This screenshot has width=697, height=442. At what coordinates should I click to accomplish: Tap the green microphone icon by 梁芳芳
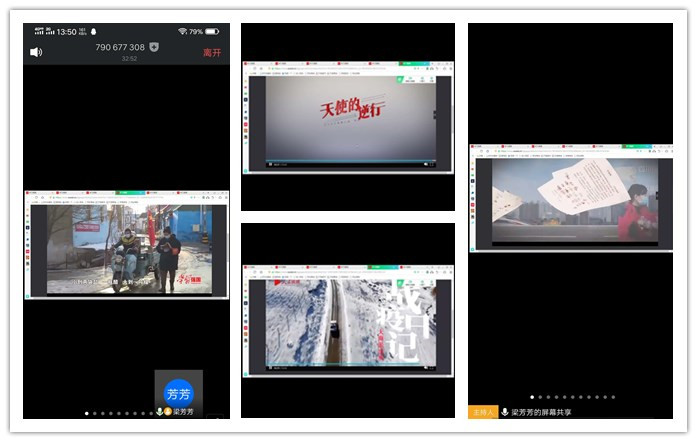pos(160,411)
